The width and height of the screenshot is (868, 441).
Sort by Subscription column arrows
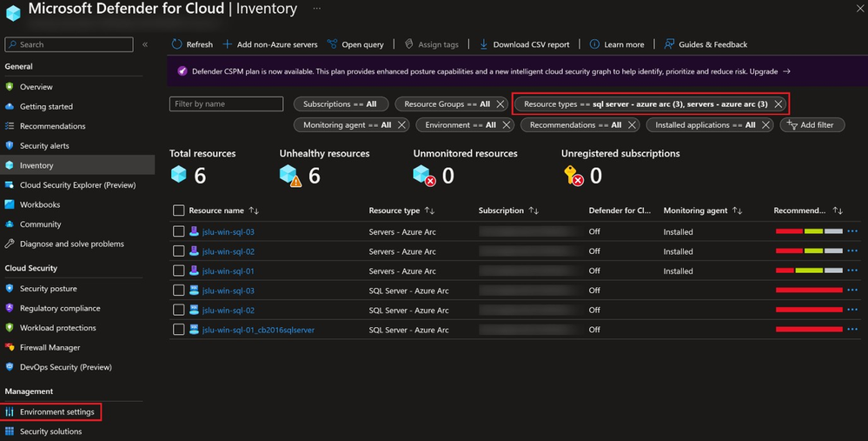point(533,210)
